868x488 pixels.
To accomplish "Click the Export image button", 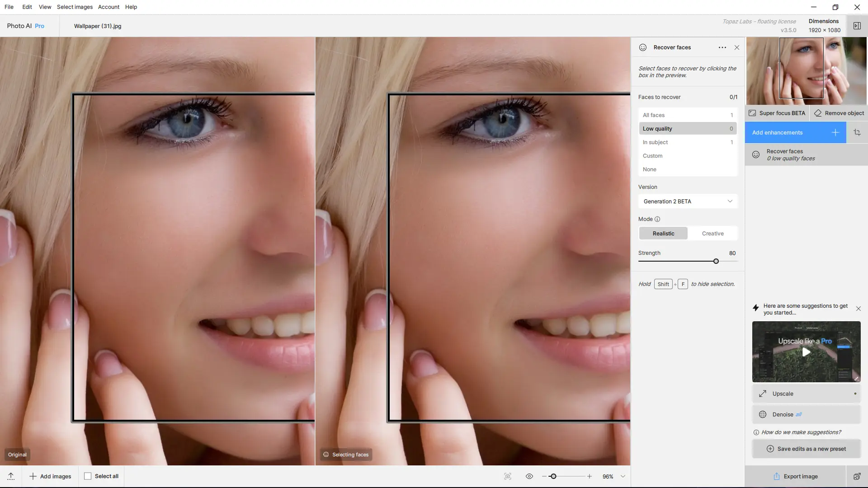I will pos(795,476).
